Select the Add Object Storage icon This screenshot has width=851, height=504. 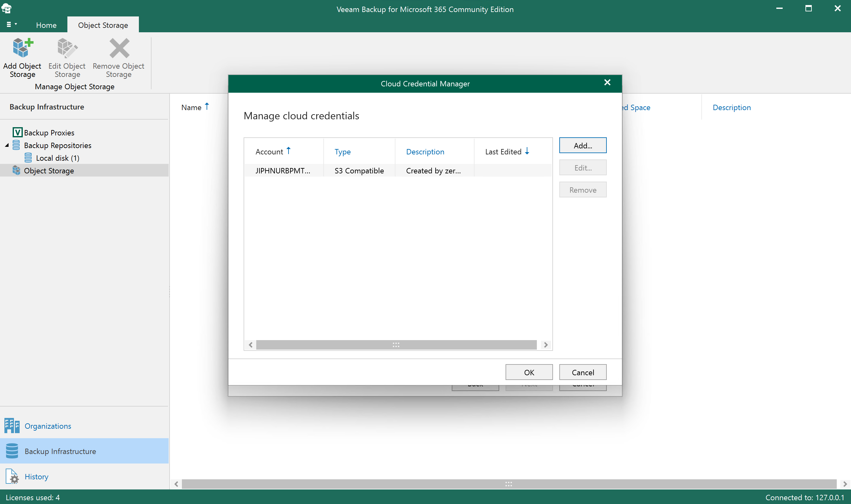(22, 48)
